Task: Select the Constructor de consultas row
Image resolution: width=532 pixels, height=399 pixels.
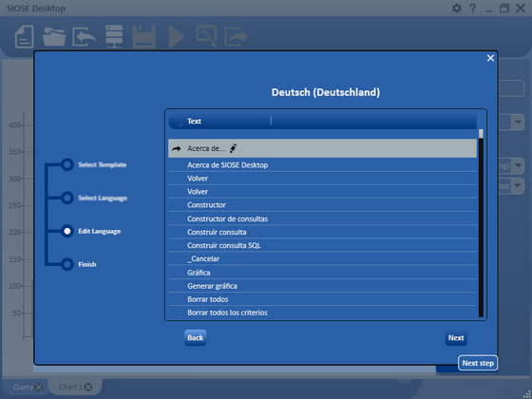Action: (322, 218)
